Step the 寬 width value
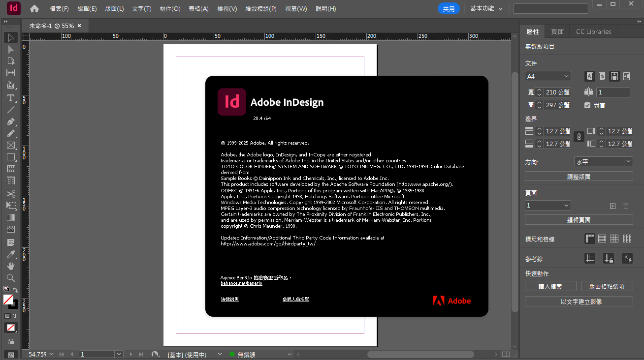This screenshot has width=644, height=360. 539,92
